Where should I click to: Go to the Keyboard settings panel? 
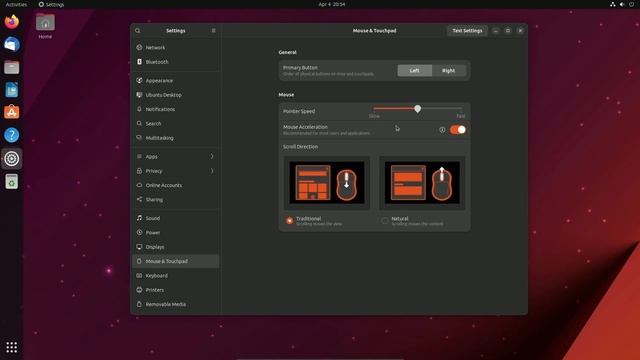click(x=176, y=276)
